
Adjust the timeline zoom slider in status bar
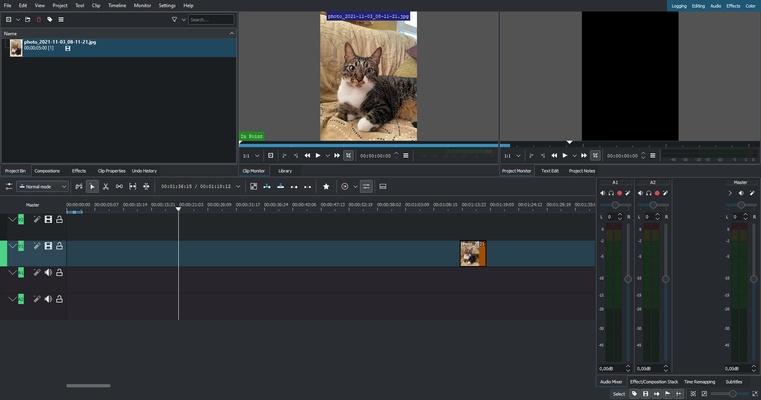click(732, 394)
